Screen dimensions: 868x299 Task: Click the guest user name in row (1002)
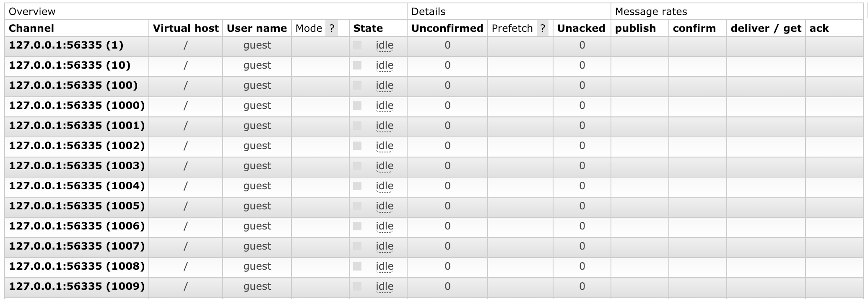(257, 146)
